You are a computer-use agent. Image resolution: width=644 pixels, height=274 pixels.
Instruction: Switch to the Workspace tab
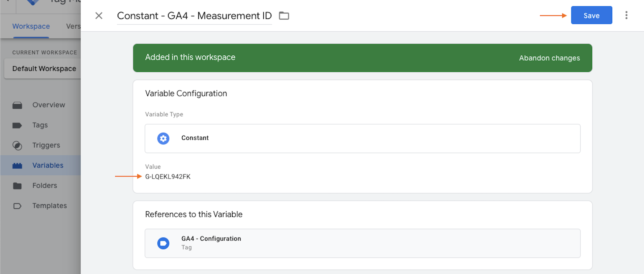(x=31, y=26)
